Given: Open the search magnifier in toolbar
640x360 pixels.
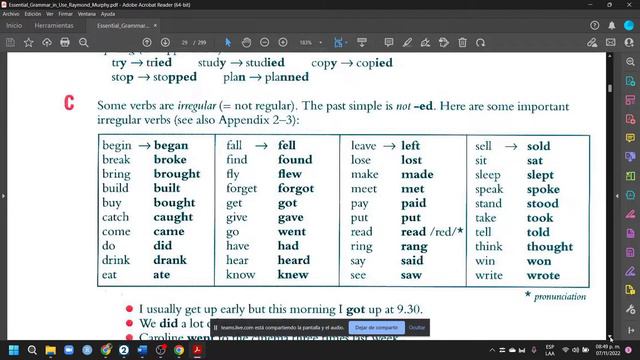Looking at the screenshot, I should 84,42.
